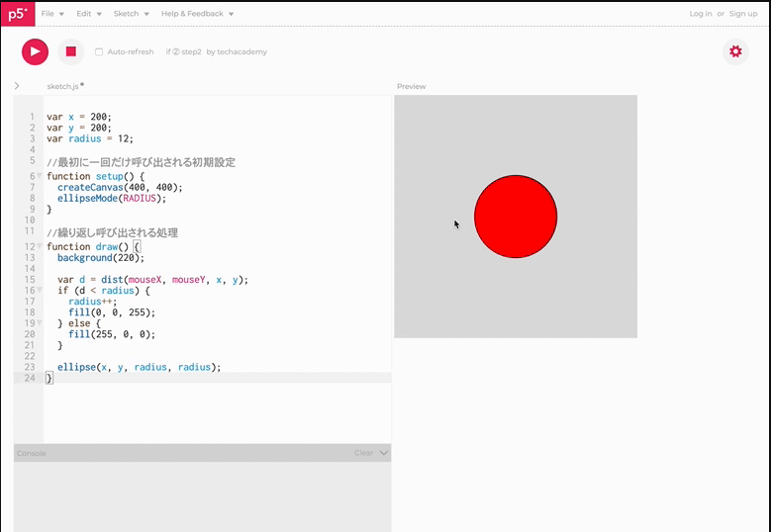Click the Log in link

click(x=700, y=14)
